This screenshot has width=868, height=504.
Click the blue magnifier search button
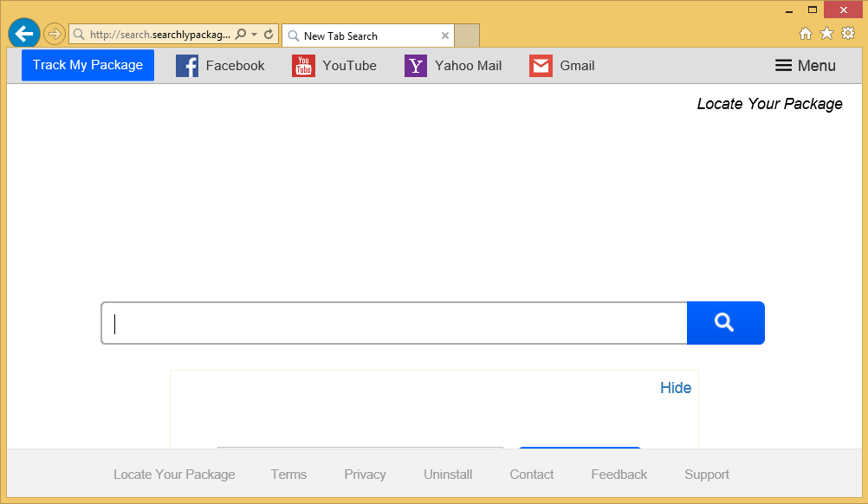[725, 323]
